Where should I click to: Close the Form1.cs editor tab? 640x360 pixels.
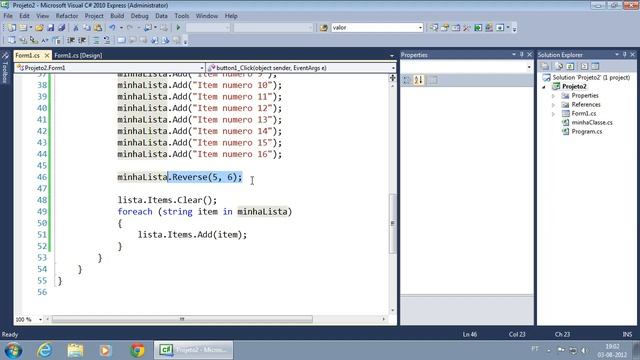click(x=47, y=55)
